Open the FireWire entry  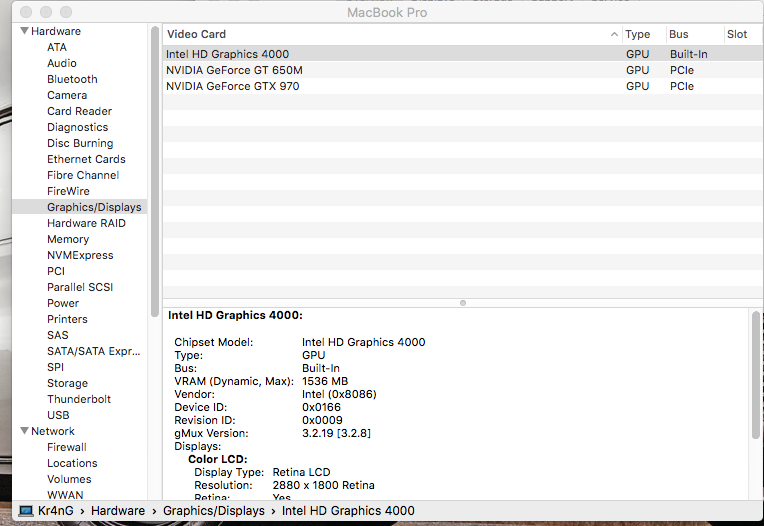click(68, 191)
